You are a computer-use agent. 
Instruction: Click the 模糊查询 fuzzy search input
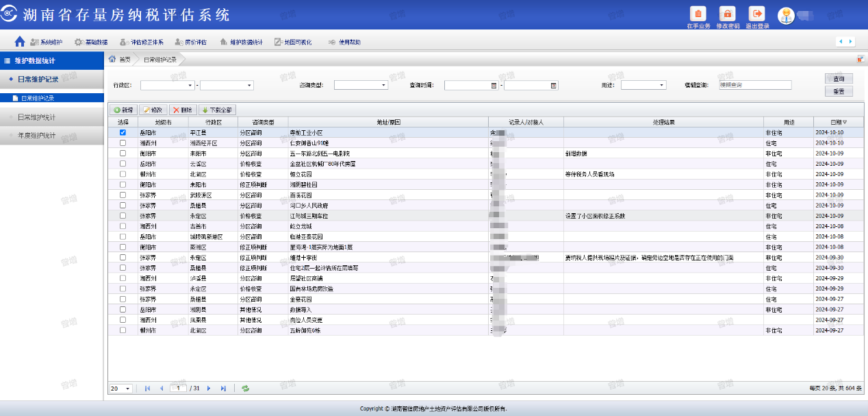pyautogui.click(x=755, y=86)
